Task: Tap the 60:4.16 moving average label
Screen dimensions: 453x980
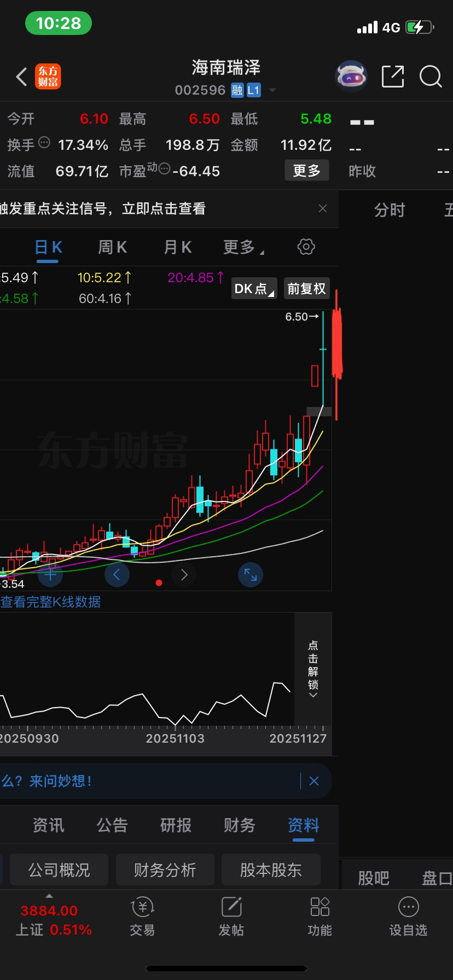Action: (105, 299)
